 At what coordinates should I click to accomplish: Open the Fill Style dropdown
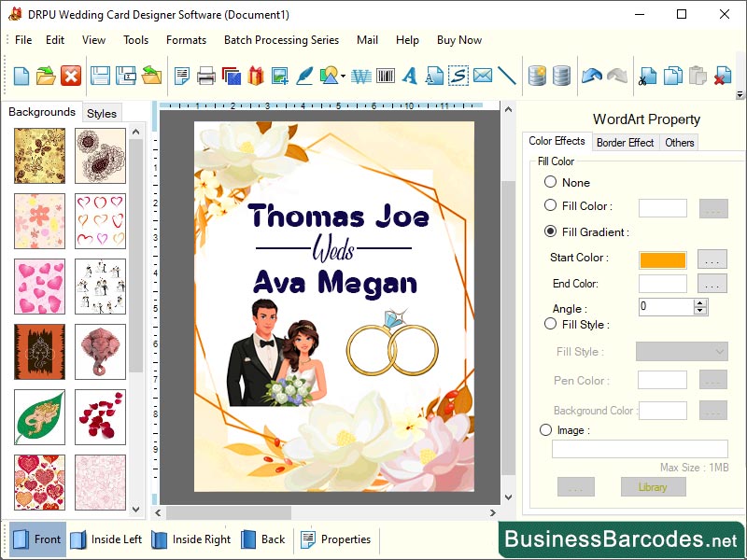tap(682, 350)
